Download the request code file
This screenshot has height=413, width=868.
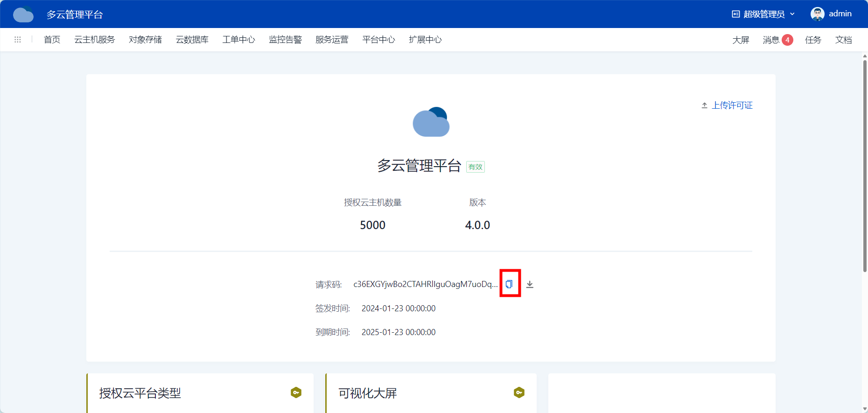[x=530, y=284]
